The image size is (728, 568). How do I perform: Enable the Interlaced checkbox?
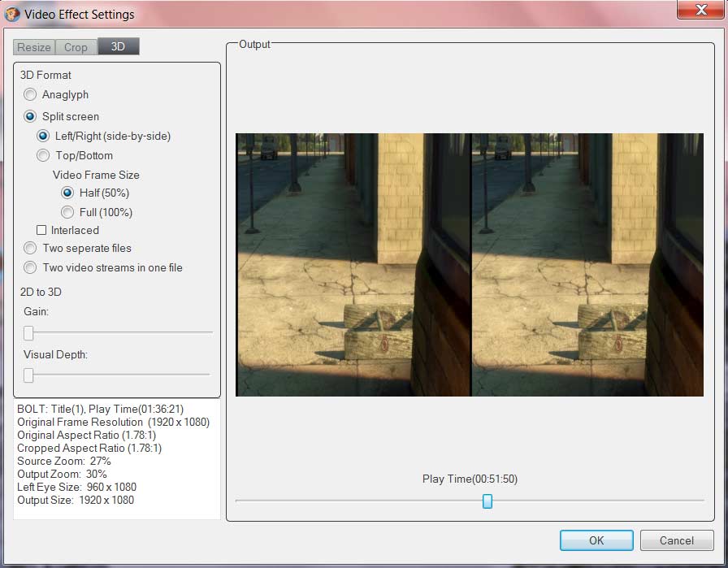[x=41, y=231]
